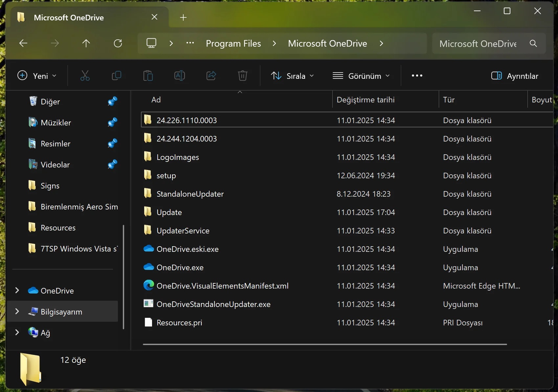Expand the Bilgisayarım tree node

(x=17, y=311)
